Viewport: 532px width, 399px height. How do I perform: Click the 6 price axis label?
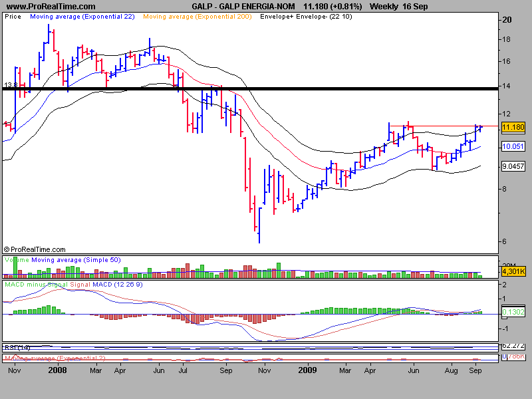[504, 241]
